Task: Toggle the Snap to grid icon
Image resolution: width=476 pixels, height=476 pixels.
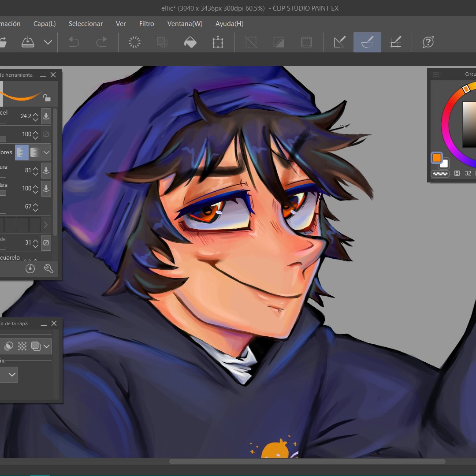Action: [x=395, y=42]
